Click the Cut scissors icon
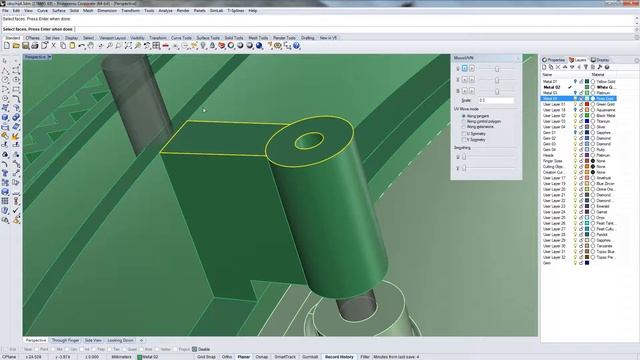Image resolution: width=640 pixels, height=360 pixels. pos(53,46)
